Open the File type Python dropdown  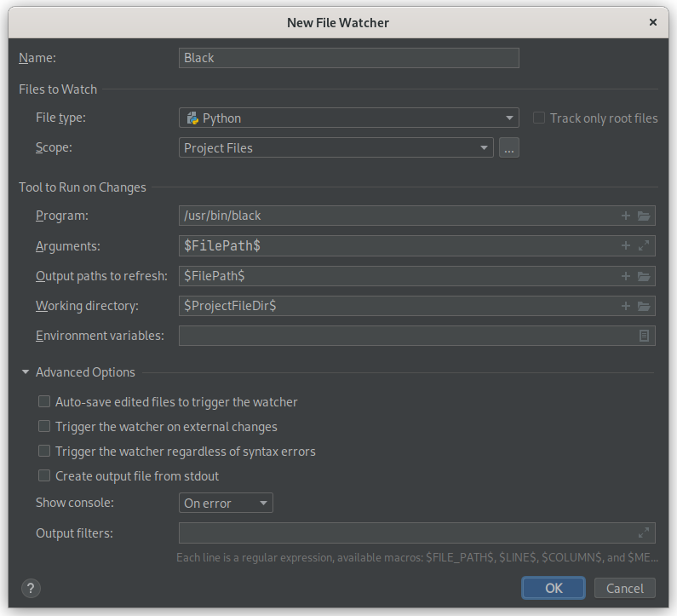pos(349,118)
